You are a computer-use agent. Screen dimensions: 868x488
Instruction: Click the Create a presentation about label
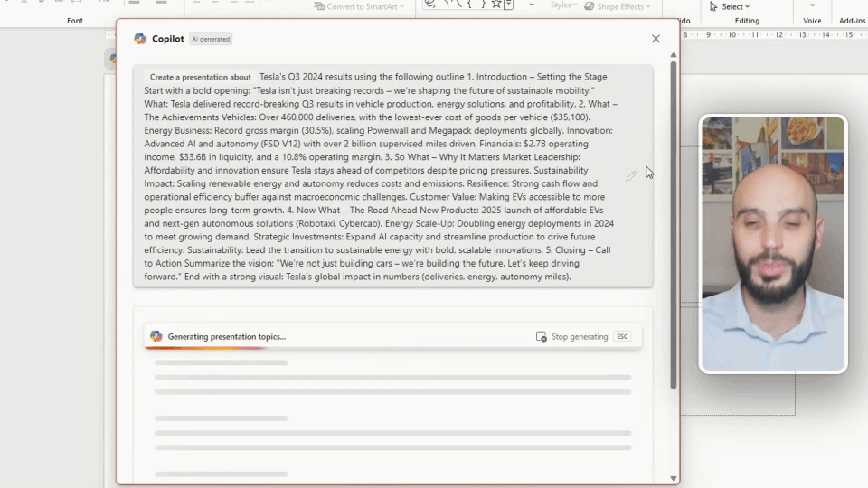click(x=201, y=77)
